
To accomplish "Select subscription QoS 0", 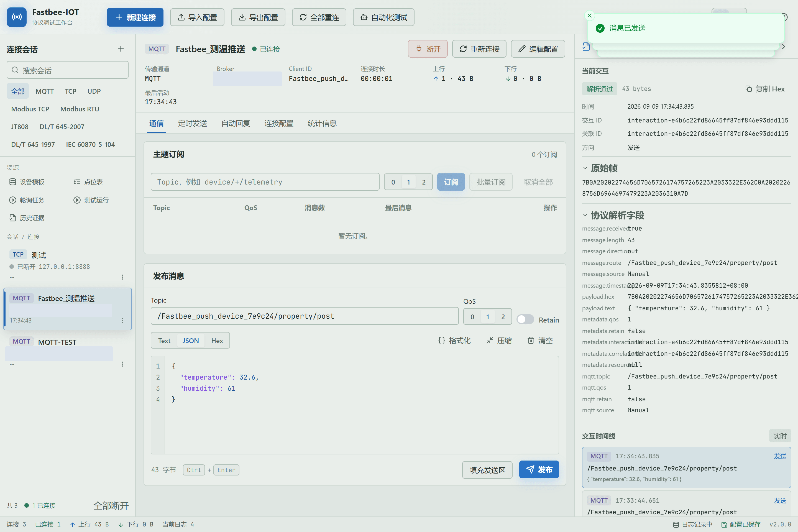I will click(393, 182).
